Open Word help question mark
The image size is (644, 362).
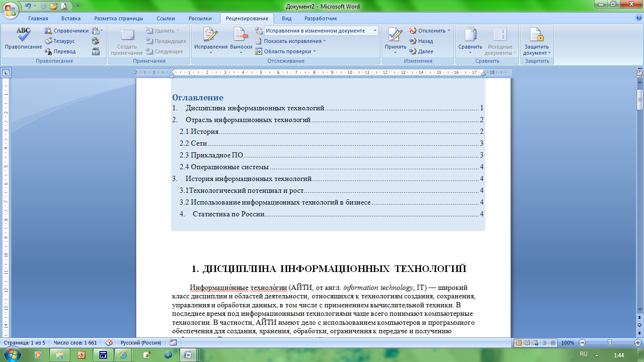point(639,18)
